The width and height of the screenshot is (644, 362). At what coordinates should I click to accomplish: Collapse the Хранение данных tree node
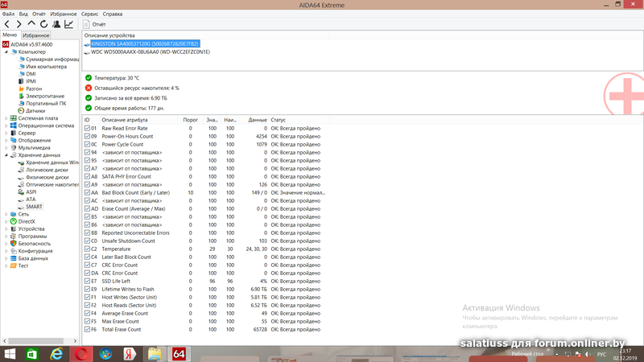pos(6,155)
